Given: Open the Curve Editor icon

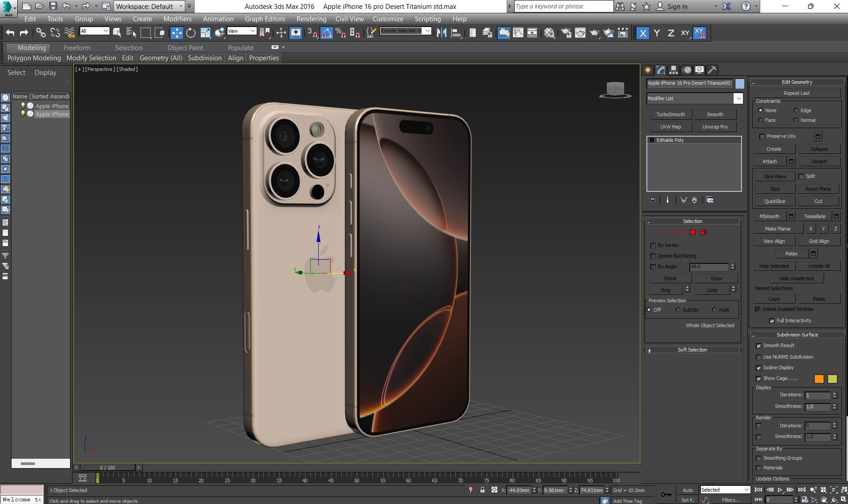Looking at the screenshot, I should 518,33.
